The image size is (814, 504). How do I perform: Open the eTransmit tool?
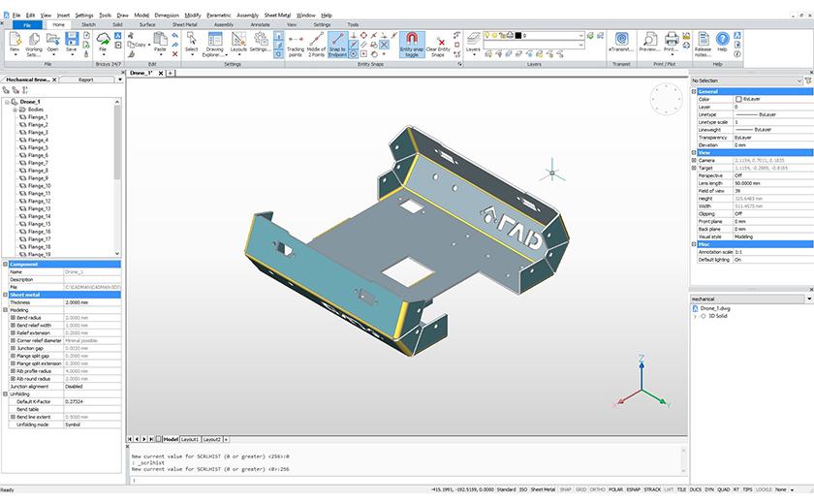pos(620,42)
